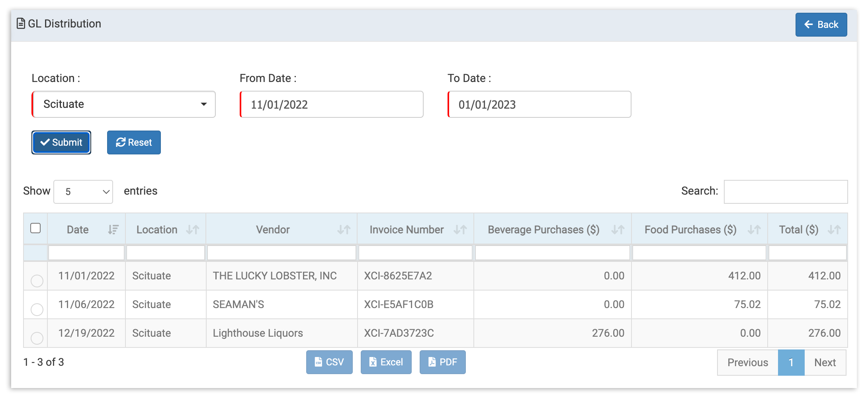Select the radio for SEAMAN'S row

tap(37, 309)
